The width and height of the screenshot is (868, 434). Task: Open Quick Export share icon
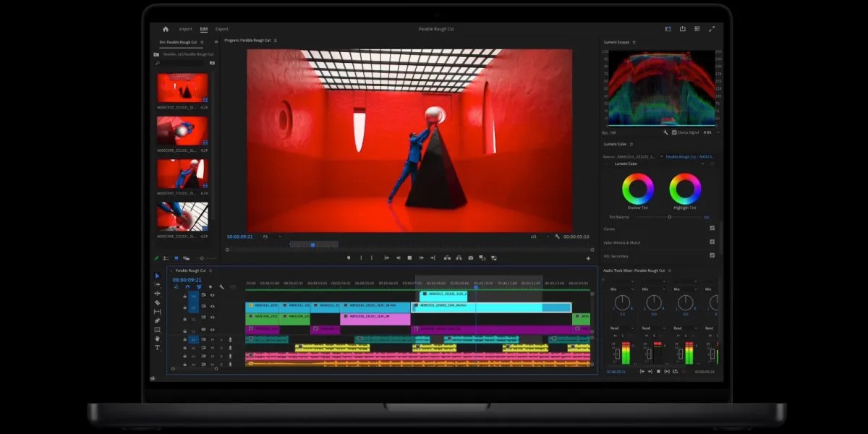[683, 29]
